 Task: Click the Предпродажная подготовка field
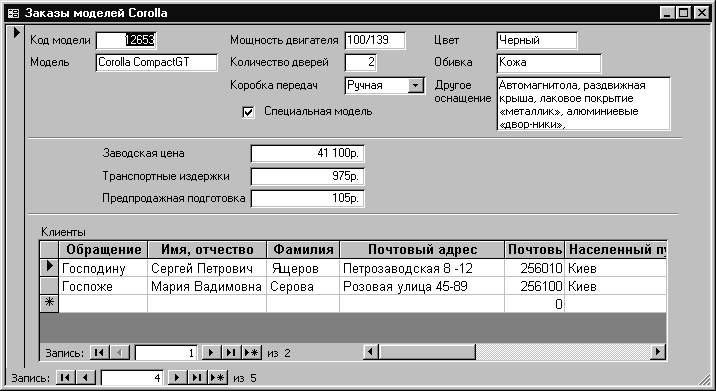pyautogui.click(x=307, y=198)
